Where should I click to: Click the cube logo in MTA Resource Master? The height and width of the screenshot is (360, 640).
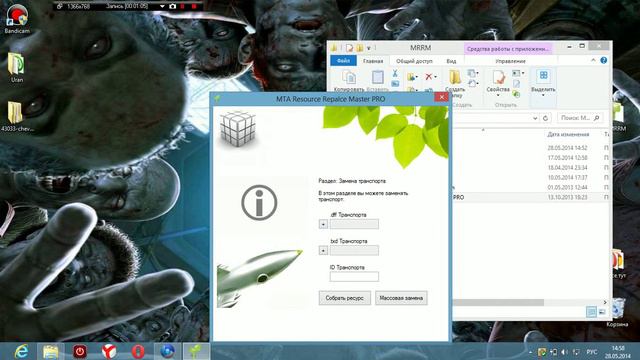238,129
